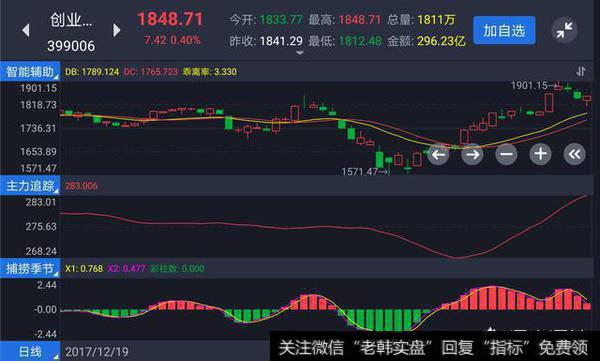The image size is (600, 361).
Task: Click today's open value 1833.77
Action: click(281, 20)
